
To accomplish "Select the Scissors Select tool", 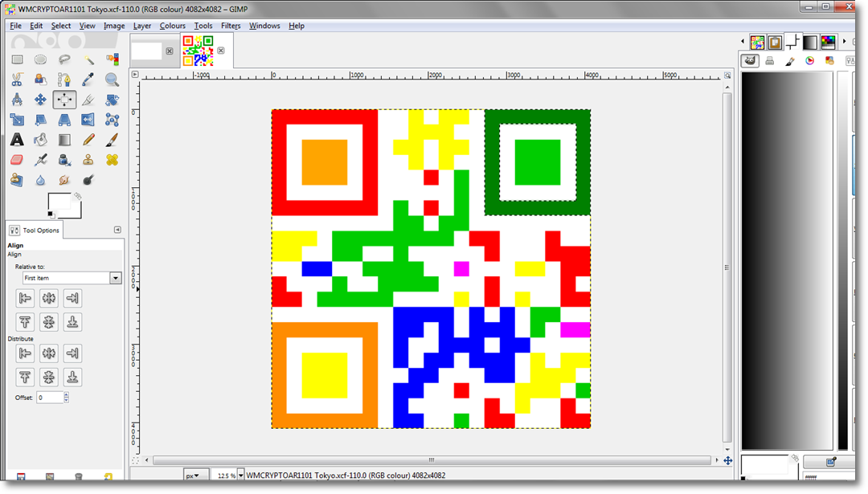I will (x=17, y=80).
